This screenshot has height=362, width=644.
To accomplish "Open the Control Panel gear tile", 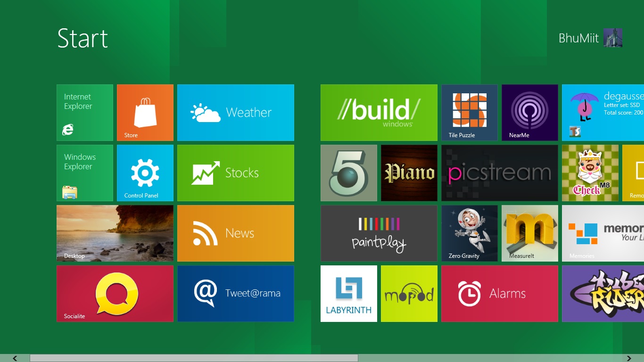I will [x=145, y=173].
